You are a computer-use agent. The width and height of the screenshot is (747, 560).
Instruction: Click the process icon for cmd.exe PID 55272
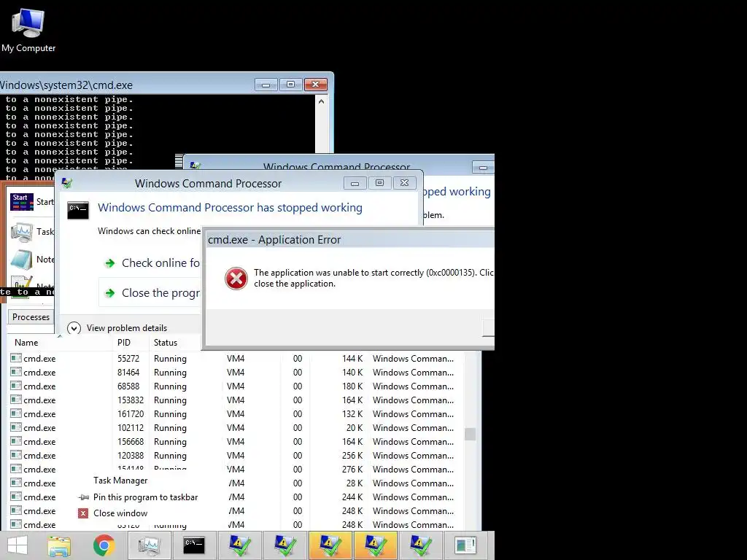coord(16,358)
